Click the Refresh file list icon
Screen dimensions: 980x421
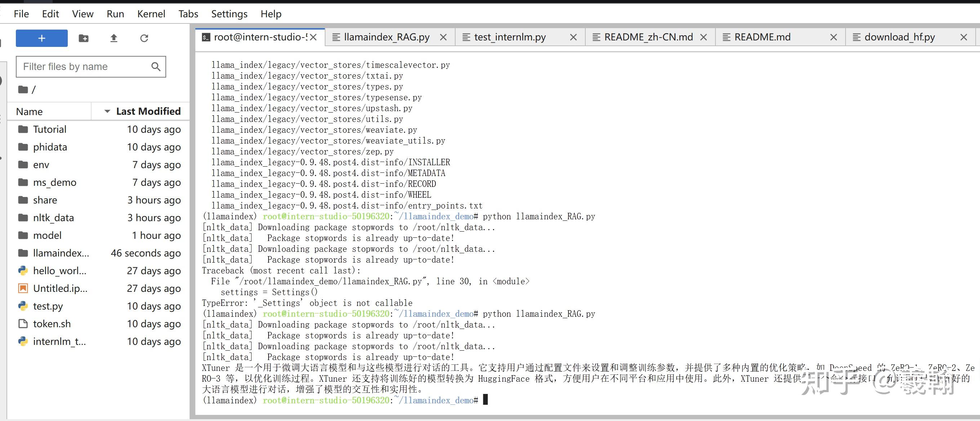[144, 38]
